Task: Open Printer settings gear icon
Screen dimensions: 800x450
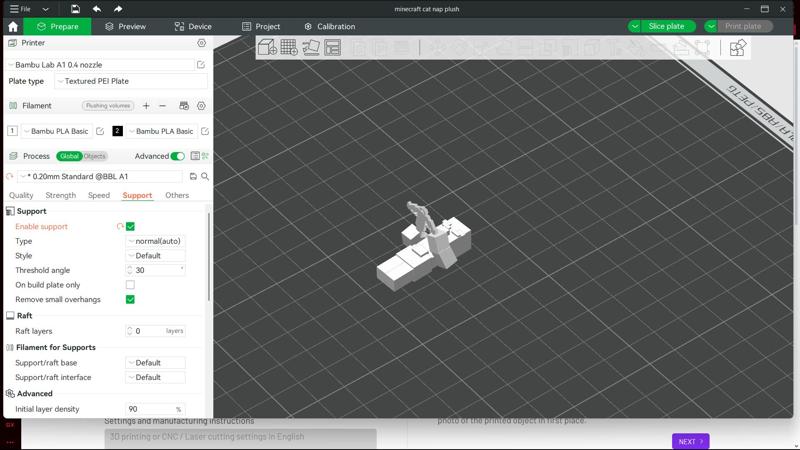Action: tap(202, 43)
